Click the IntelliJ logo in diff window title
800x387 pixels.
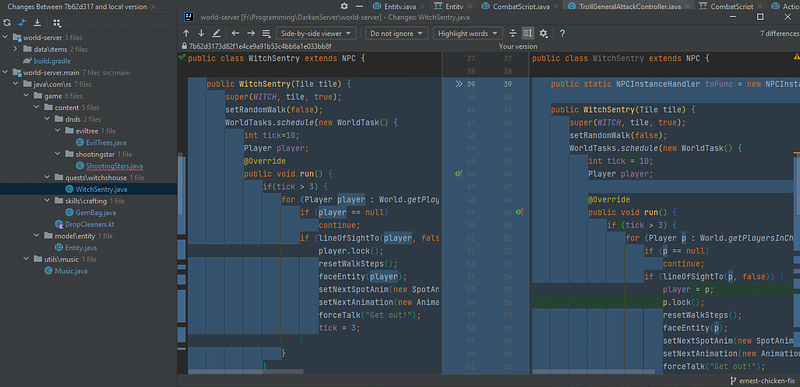coord(189,17)
